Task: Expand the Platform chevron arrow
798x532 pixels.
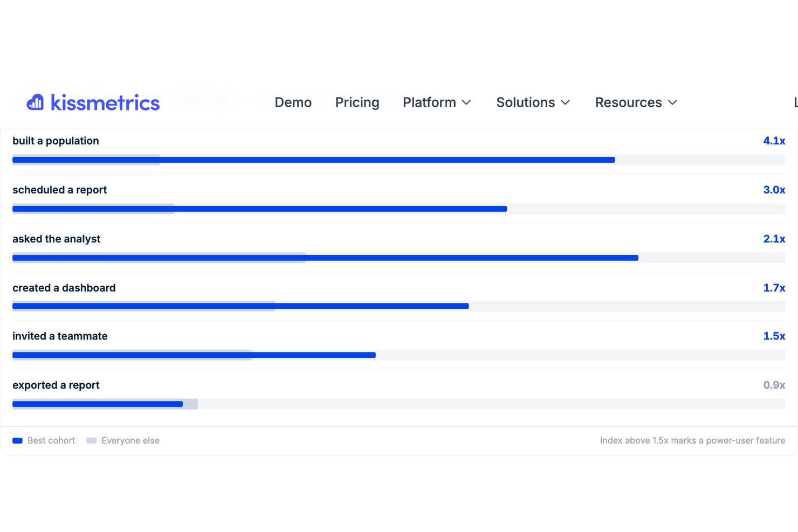Action: tap(466, 102)
